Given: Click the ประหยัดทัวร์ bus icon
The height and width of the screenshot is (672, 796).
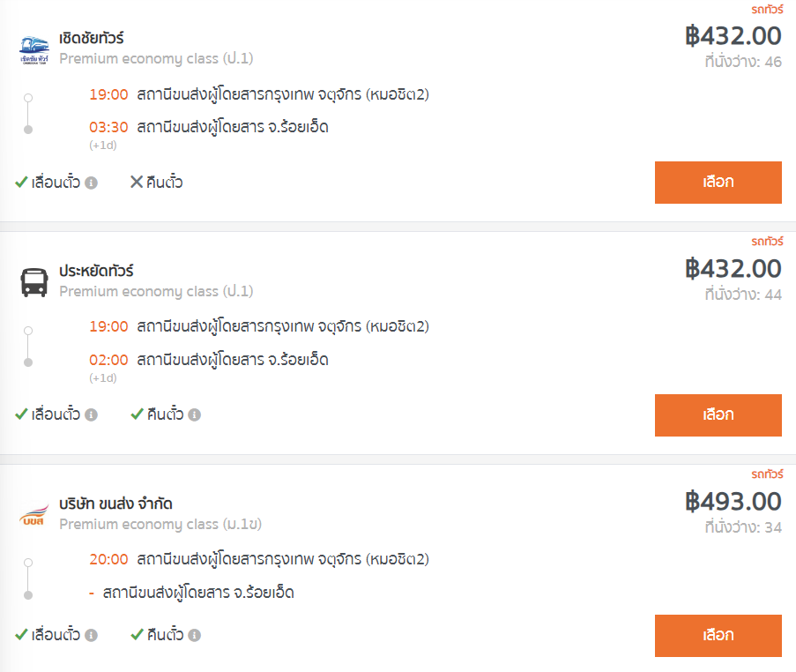Looking at the screenshot, I should (34, 282).
